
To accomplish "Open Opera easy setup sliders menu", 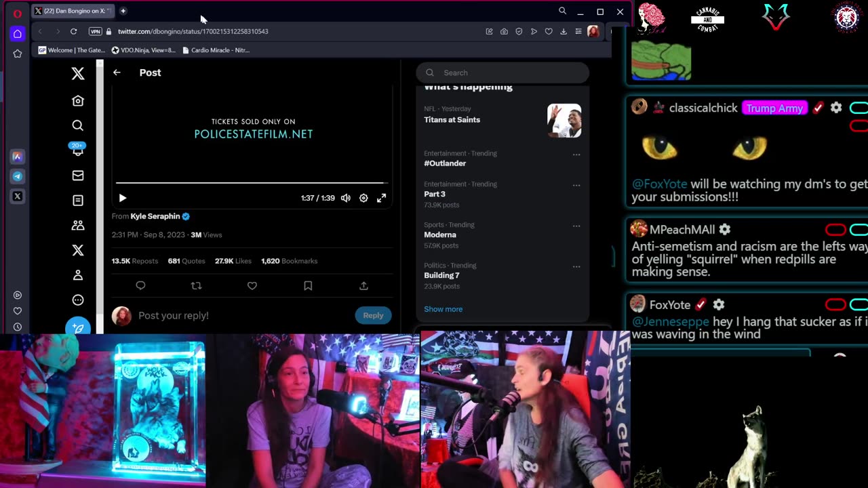I will pyautogui.click(x=578, y=31).
